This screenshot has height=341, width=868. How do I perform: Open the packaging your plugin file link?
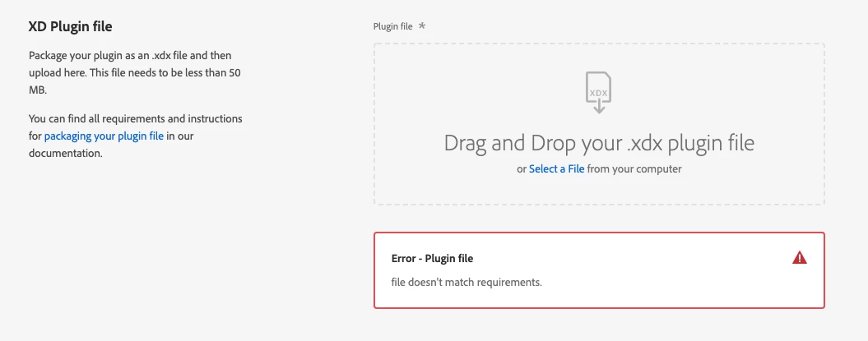pyautogui.click(x=104, y=136)
